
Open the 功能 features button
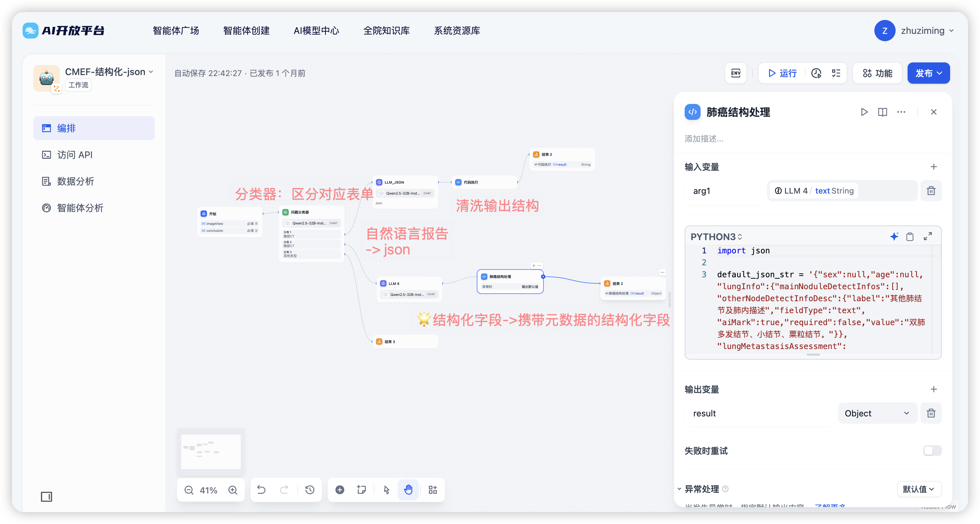click(877, 73)
